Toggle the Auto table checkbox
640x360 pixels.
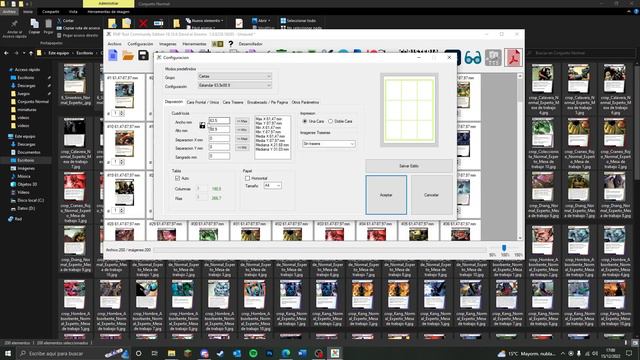coord(177,178)
